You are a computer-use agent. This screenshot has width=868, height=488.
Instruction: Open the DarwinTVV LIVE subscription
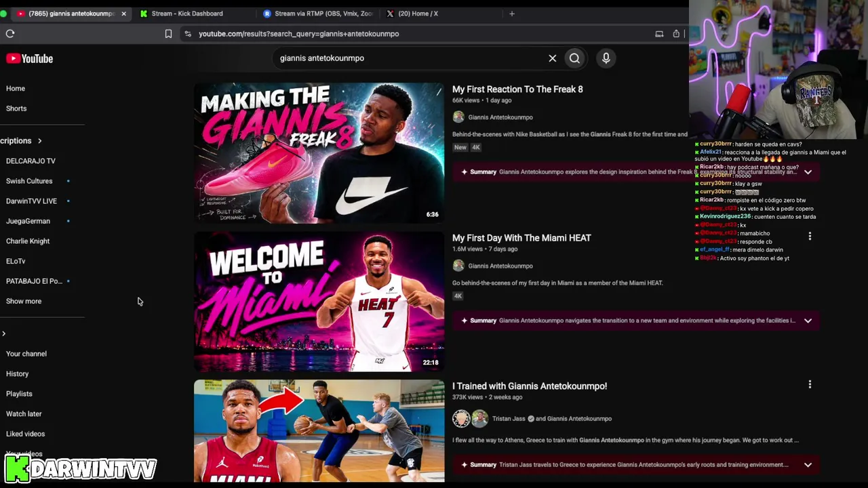pyautogui.click(x=32, y=201)
